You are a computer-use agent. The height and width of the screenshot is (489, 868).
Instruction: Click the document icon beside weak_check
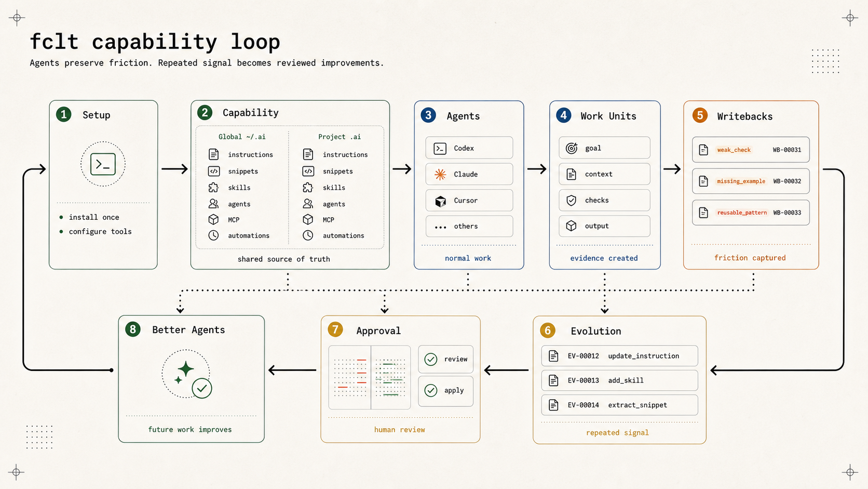point(703,150)
